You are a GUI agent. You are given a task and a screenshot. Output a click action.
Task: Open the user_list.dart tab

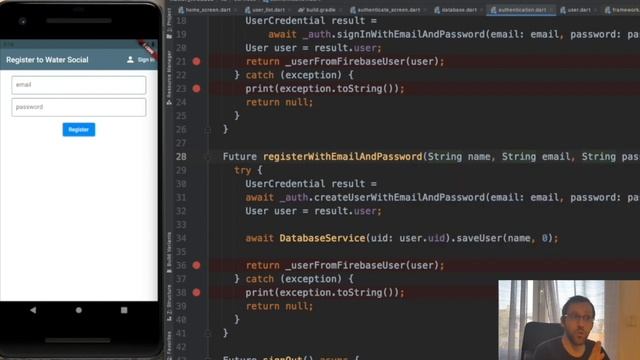point(267,10)
